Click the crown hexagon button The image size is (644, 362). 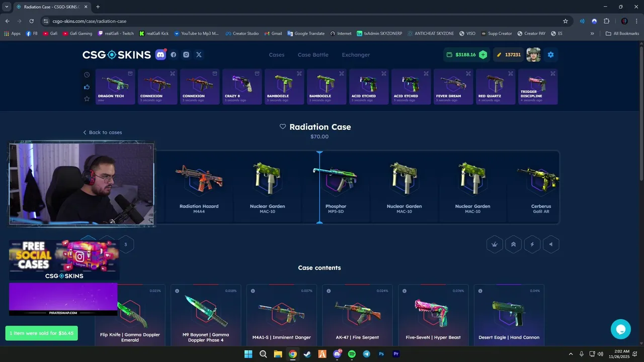click(495, 244)
